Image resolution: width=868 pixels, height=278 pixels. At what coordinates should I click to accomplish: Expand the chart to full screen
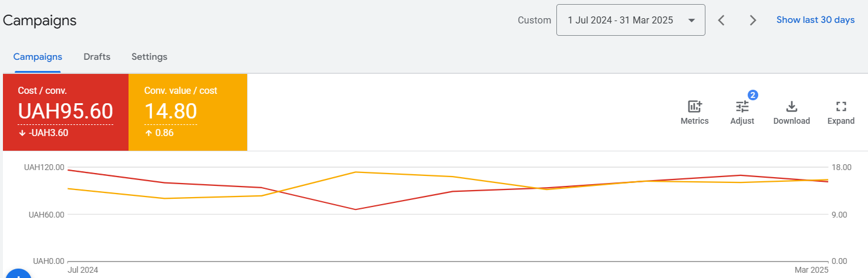[840, 112]
